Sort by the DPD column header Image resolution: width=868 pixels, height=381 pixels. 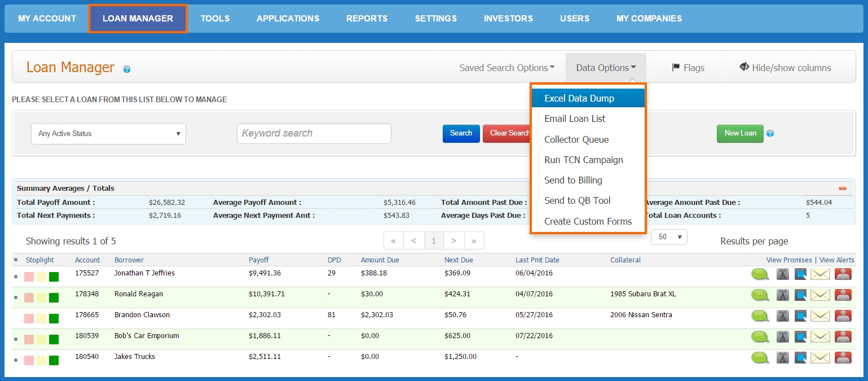click(x=334, y=260)
